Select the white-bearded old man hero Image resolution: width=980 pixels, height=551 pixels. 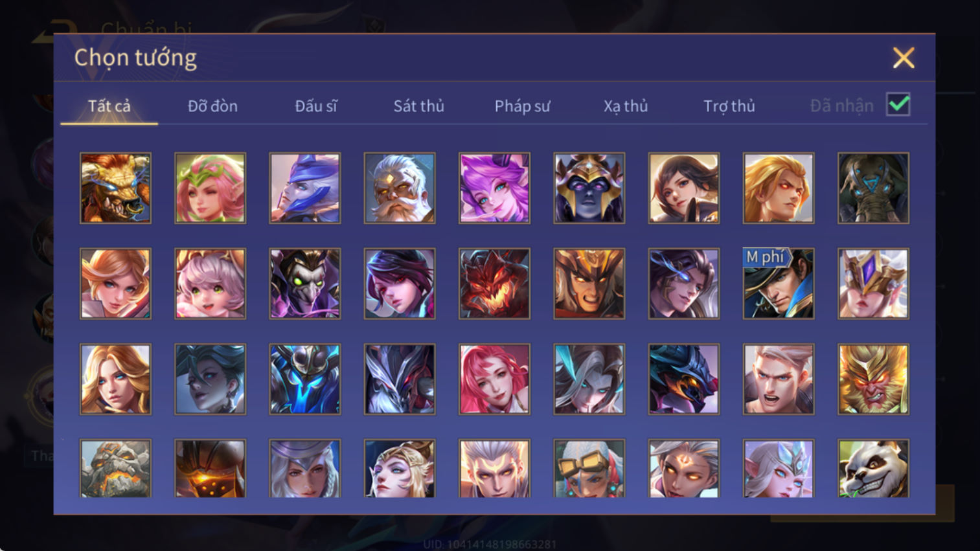click(x=400, y=188)
